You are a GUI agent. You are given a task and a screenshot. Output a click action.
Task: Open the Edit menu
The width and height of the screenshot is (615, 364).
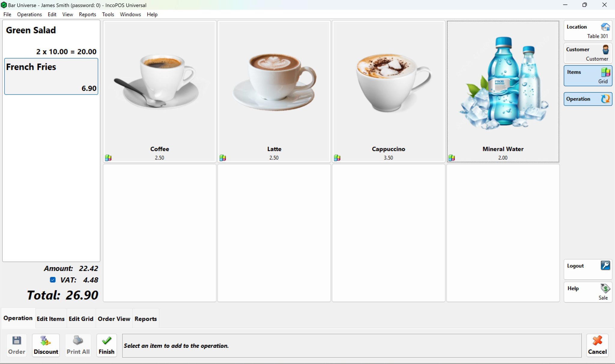point(52,14)
